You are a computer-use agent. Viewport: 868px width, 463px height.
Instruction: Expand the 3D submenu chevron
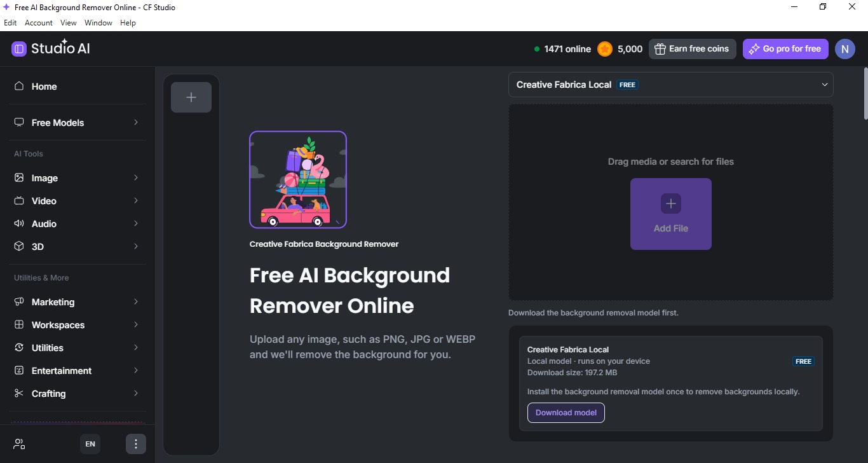pos(136,246)
